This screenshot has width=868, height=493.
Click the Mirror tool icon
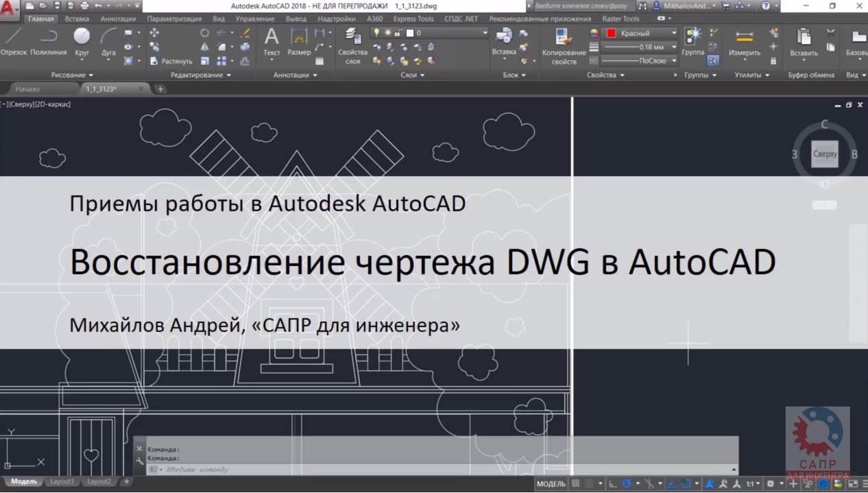(x=204, y=47)
